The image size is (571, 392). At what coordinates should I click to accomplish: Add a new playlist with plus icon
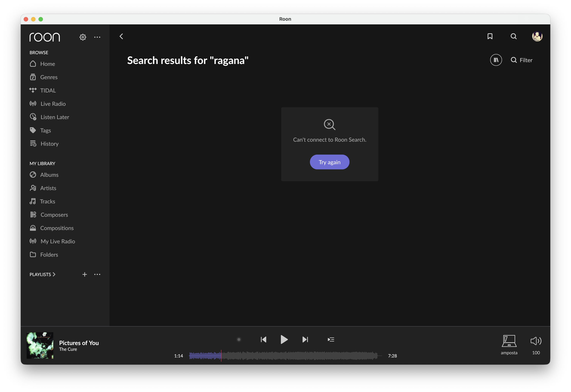85,274
